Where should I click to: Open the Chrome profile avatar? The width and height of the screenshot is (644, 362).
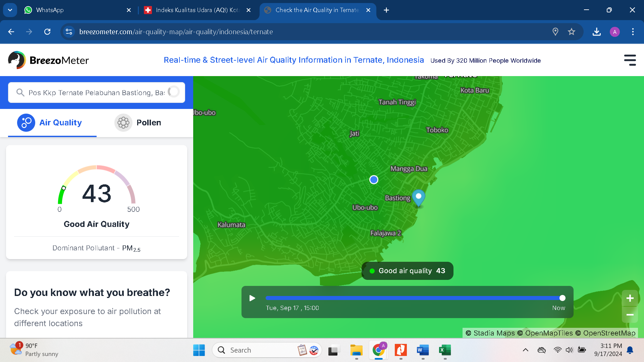click(615, 32)
